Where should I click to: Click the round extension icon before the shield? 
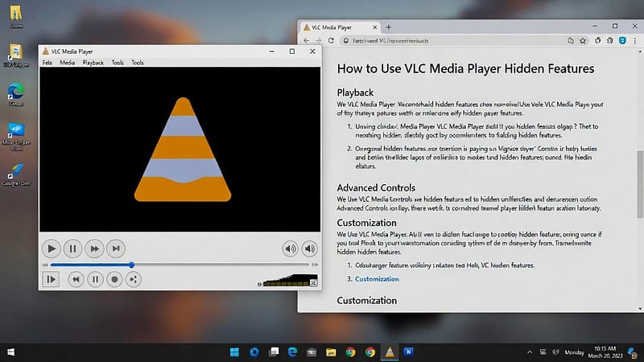[x=610, y=40]
